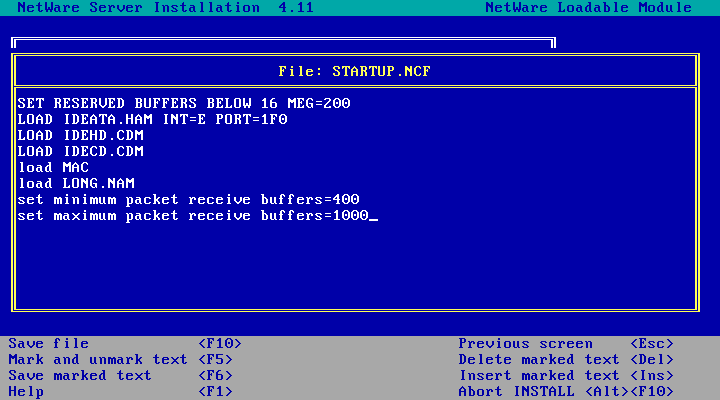This screenshot has width=720, height=400.
Task: Click 'set maximum packet receive buffers=1000' line
Action: click(x=193, y=216)
